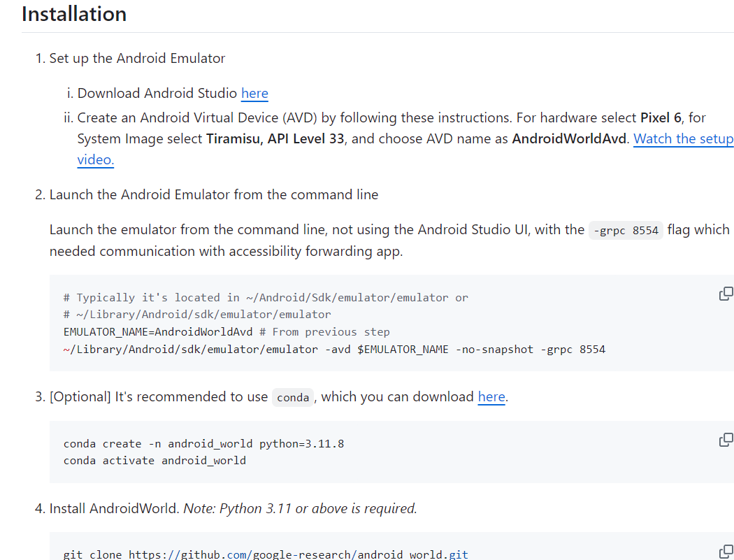Click 'Note: Python 3.11 or above is required.'

coord(300,508)
